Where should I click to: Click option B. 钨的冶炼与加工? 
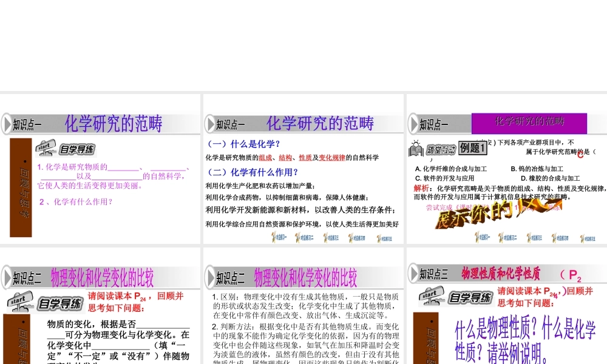click(x=537, y=169)
